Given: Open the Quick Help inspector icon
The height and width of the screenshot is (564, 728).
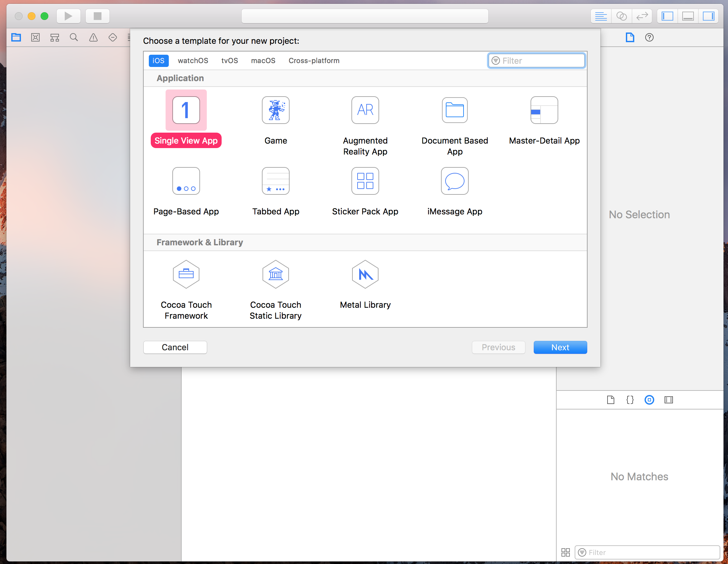Looking at the screenshot, I should point(649,37).
